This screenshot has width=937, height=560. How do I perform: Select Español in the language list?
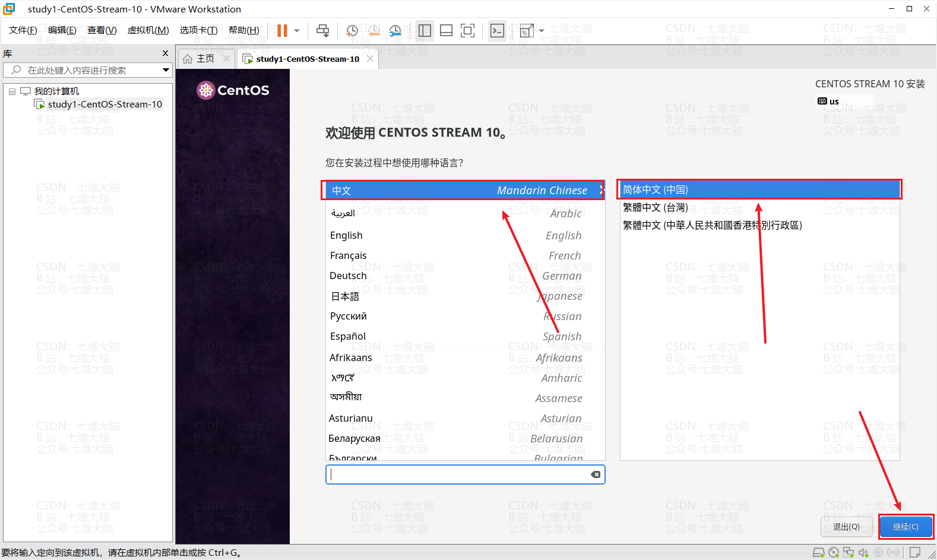[465, 336]
